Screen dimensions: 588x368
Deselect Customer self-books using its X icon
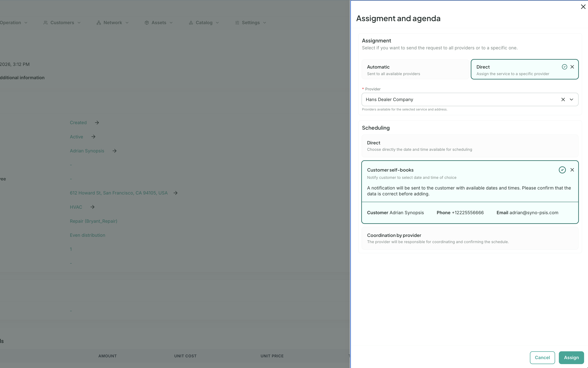pos(572,170)
